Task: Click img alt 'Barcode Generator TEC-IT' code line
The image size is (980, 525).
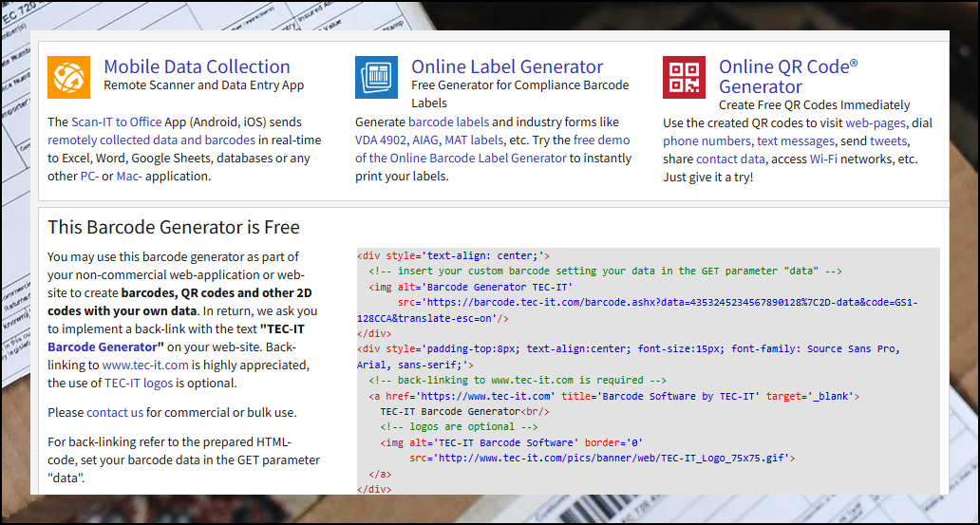Action: (471, 287)
